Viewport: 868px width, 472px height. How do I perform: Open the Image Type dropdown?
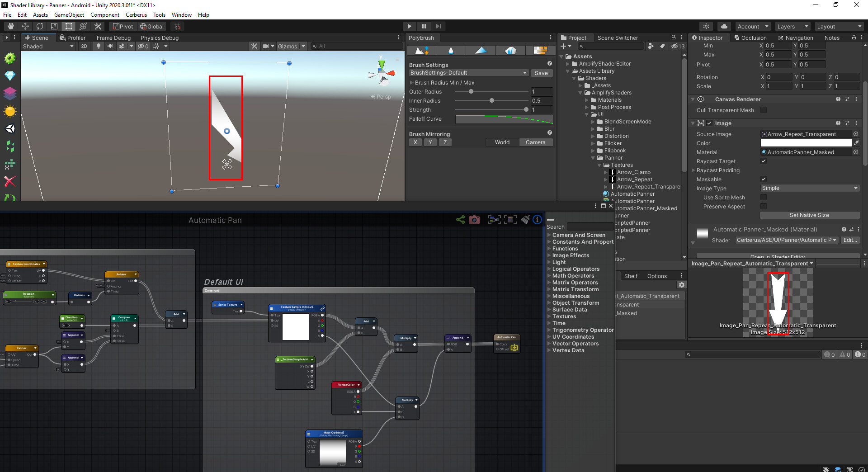click(809, 188)
